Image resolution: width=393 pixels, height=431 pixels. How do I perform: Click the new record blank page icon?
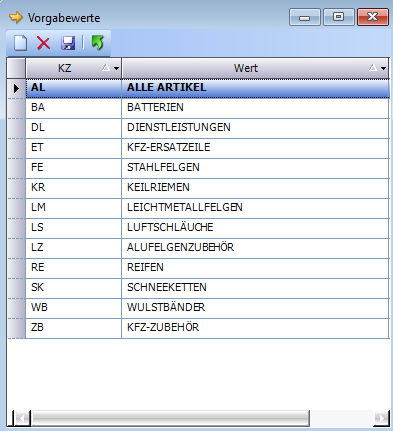(x=20, y=43)
